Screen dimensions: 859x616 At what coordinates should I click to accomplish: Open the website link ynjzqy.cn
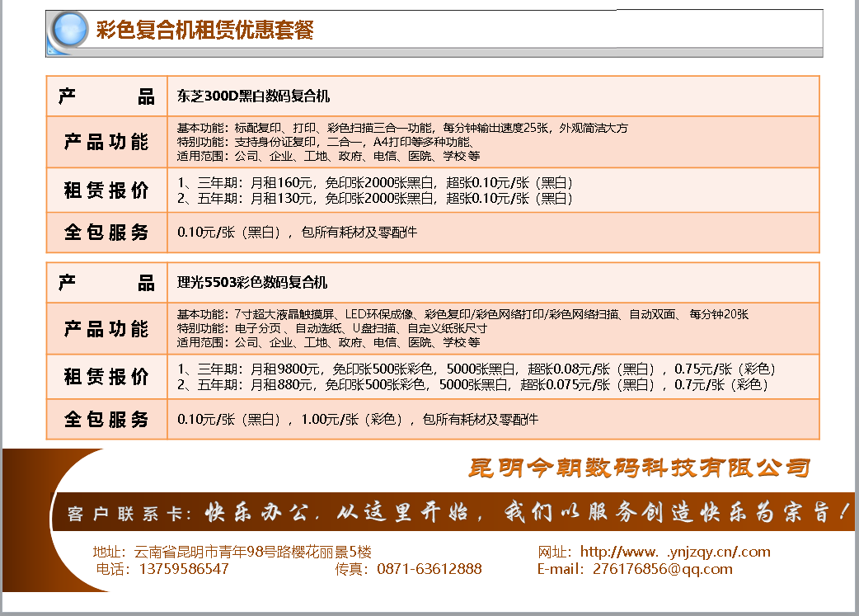tap(675, 552)
